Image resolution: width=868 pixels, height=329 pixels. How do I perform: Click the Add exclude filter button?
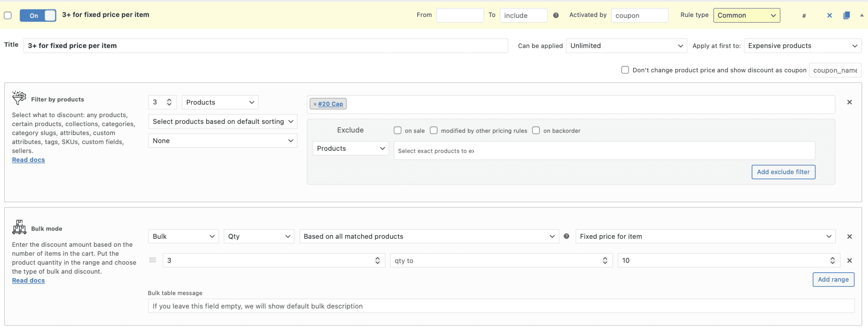pos(783,172)
